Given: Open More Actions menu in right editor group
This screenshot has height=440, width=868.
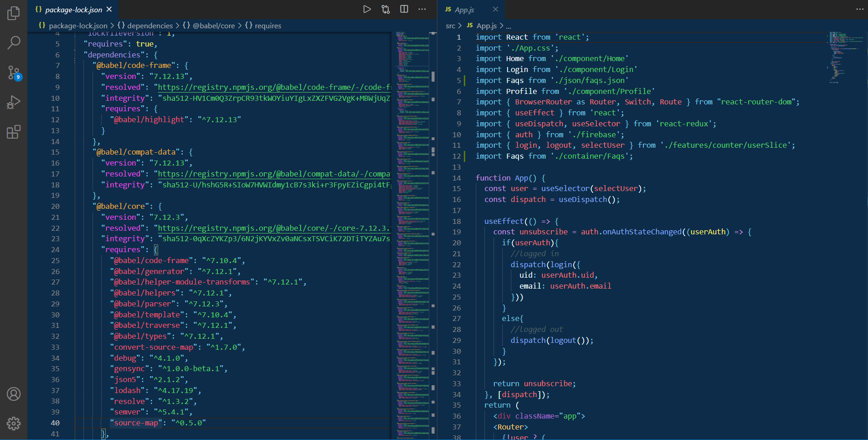Looking at the screenshot, I should (x=860, y=9).
